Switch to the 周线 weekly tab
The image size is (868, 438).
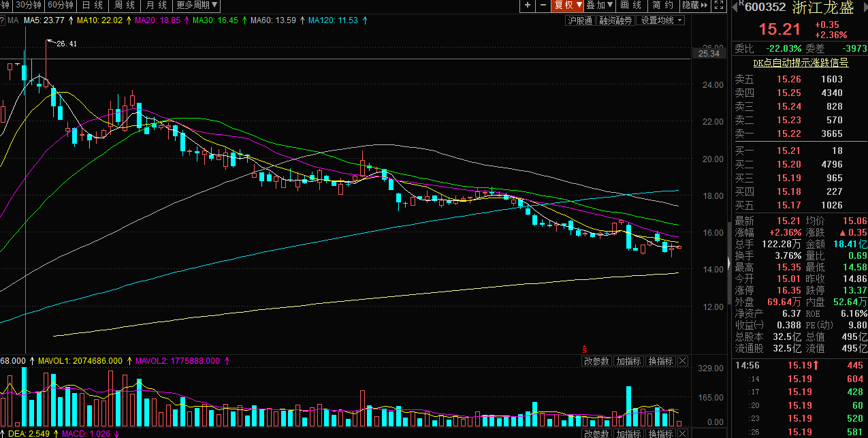(123, 5)
